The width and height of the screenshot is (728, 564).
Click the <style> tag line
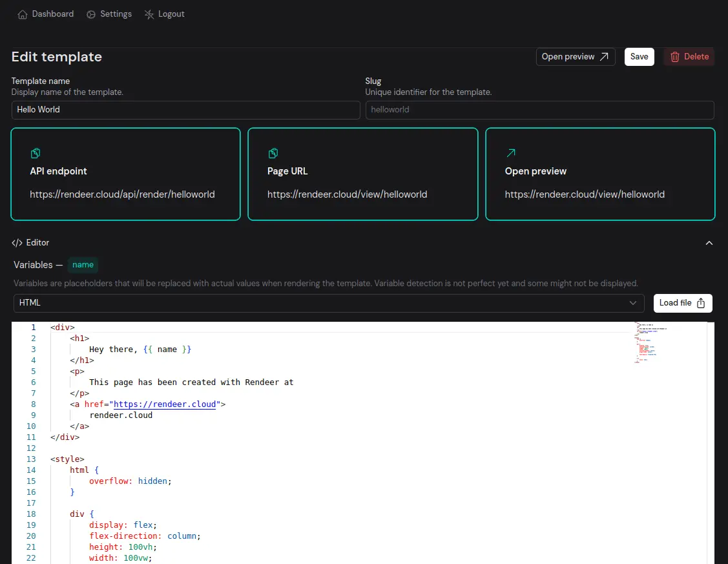click(x=67, y=459)
